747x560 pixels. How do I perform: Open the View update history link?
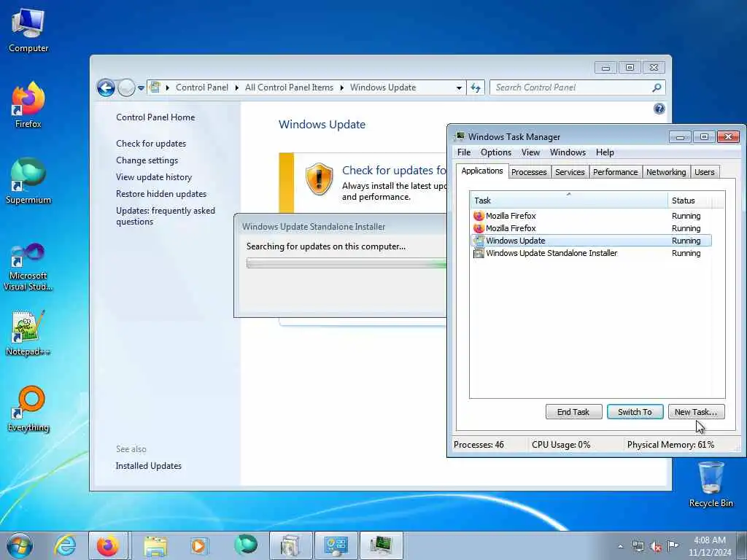154,177
